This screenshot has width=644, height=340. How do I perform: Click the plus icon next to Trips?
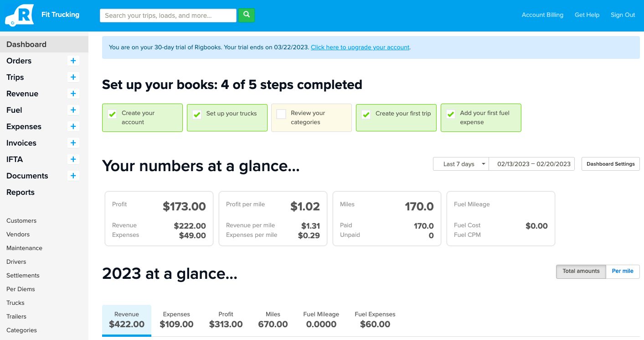click(x=73, y=77)
